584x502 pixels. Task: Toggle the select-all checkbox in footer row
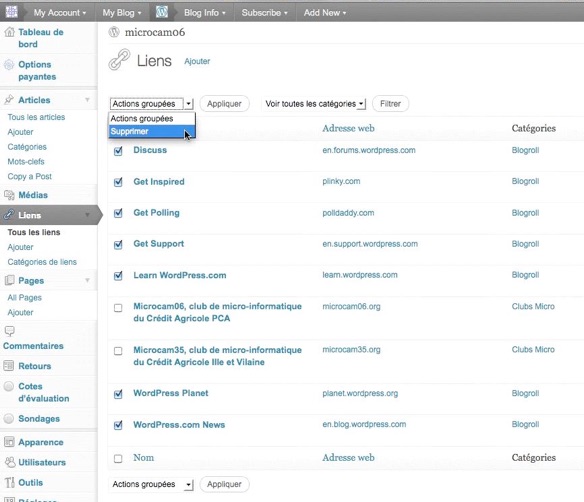pos(118,458)
